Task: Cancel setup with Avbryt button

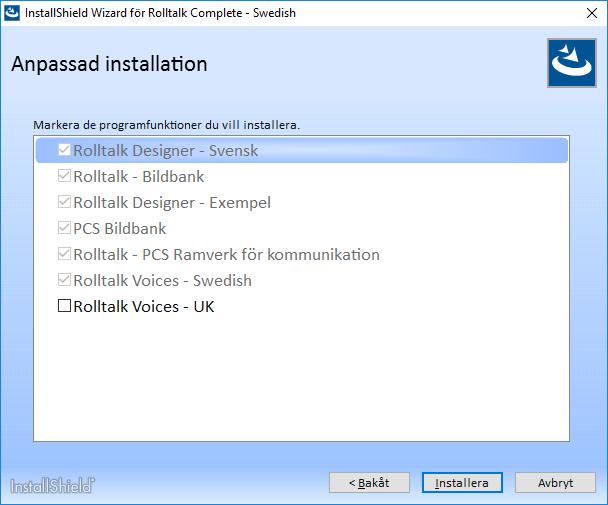Action: coord(555,483)
